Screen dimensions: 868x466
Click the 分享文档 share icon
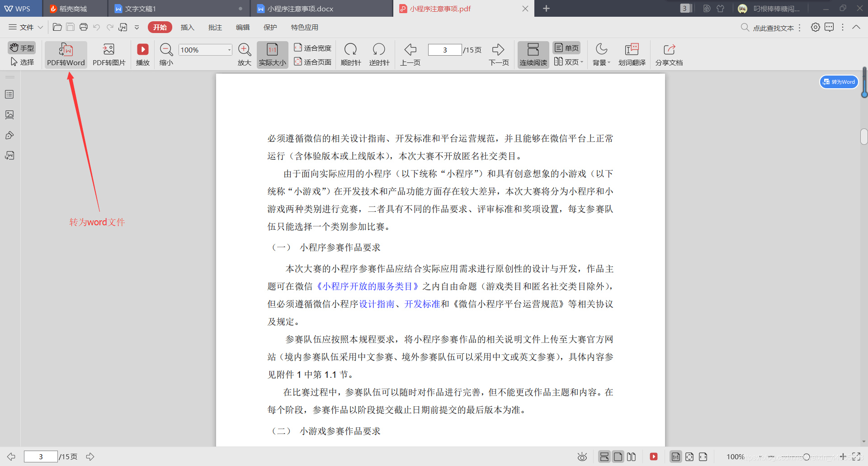pos(669,54)
